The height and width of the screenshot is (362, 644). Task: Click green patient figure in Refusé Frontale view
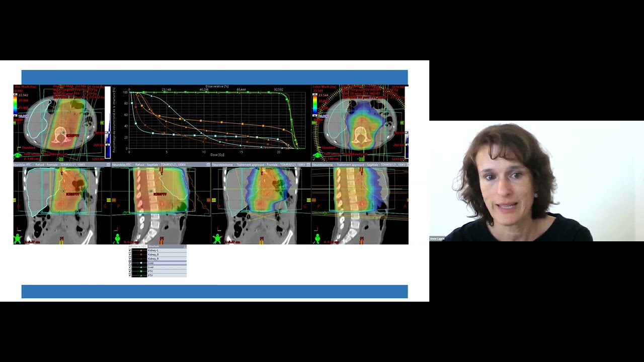(x=18, y=238)
